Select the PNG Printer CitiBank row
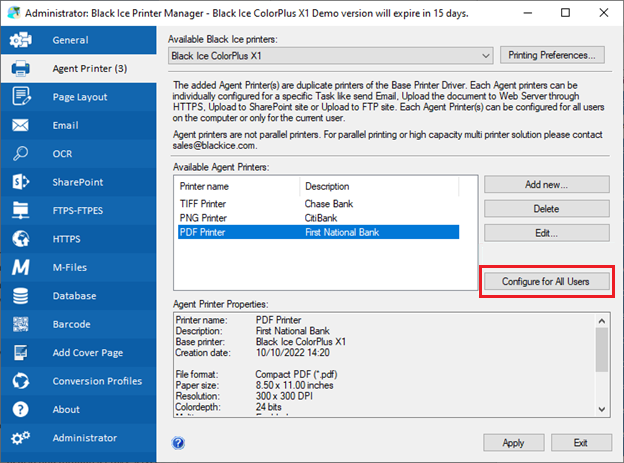The height and width of the screenshot is (463, 624). [x=318, y=218]
